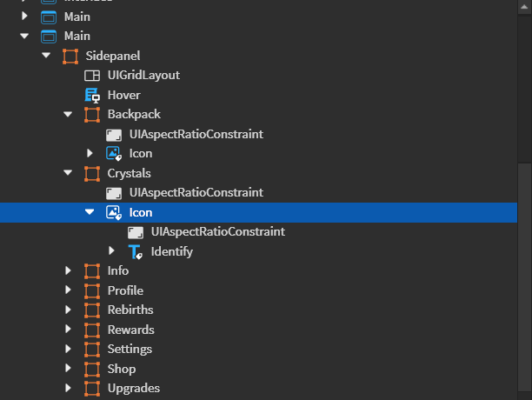Click the Crystals frame icon
Image resolution: width=532 pixels, height=400 pixels.
click(91, 174)
